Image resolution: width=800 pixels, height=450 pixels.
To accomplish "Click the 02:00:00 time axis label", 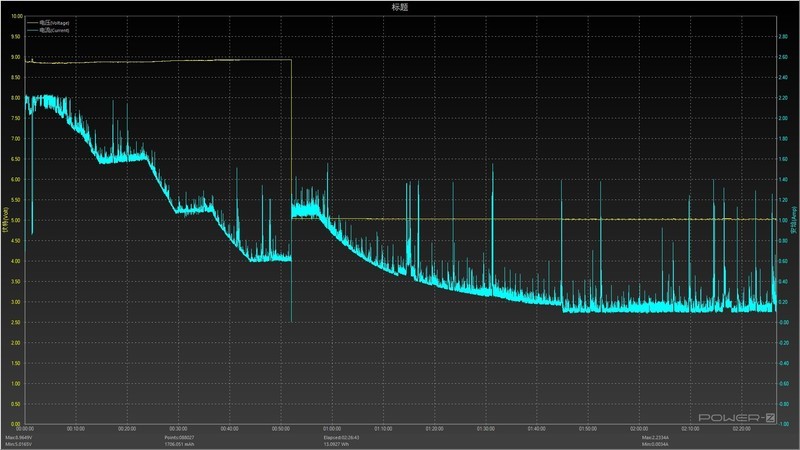I will [x=638, y=428].
